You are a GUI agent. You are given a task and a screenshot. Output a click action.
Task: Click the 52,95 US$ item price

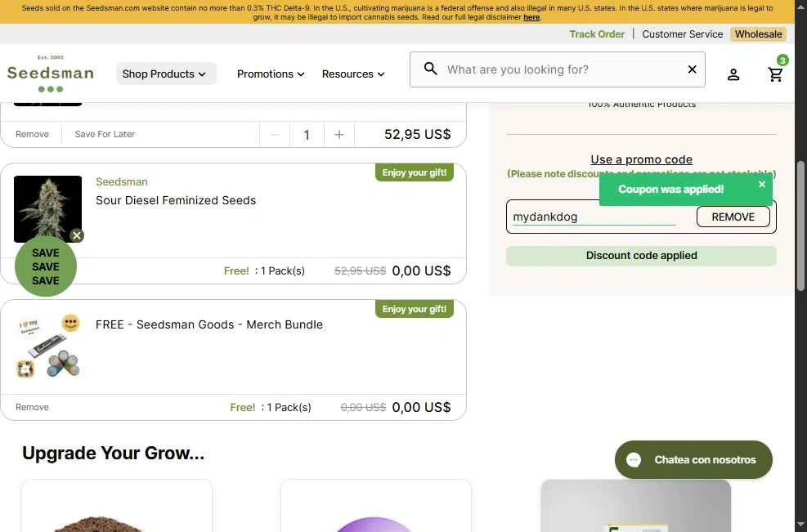[417, 134]
